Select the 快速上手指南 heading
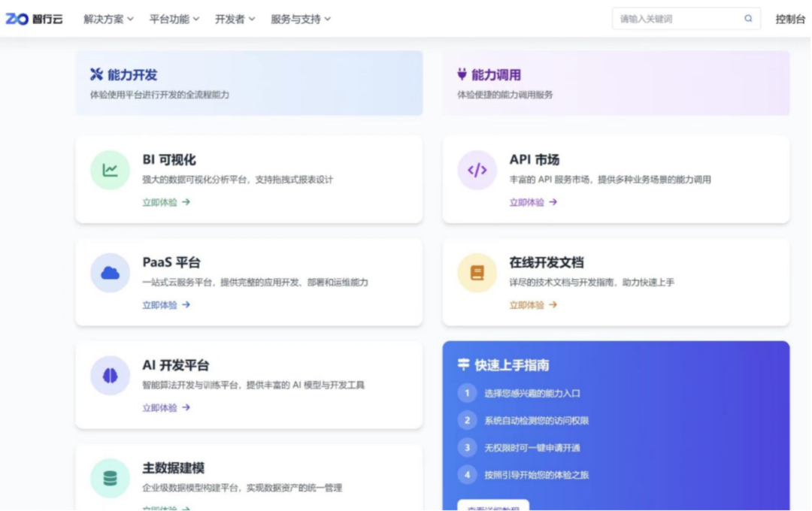Viewport: 812px width, 511px height. click(512, 365)
